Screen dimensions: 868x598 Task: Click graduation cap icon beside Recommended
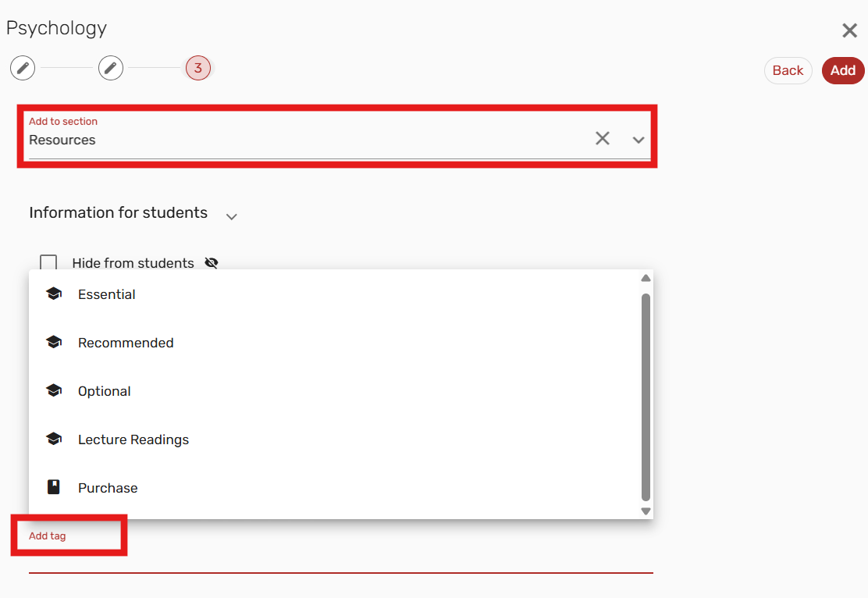pyautogui.click(x=54, y=342)
